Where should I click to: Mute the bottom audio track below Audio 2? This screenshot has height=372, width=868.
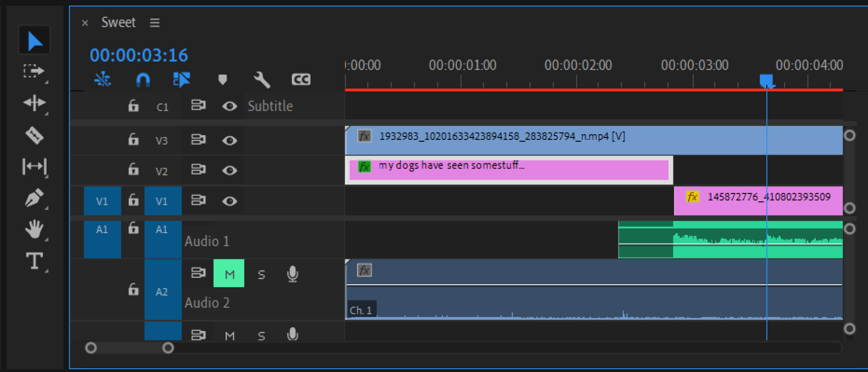point(230,336)
